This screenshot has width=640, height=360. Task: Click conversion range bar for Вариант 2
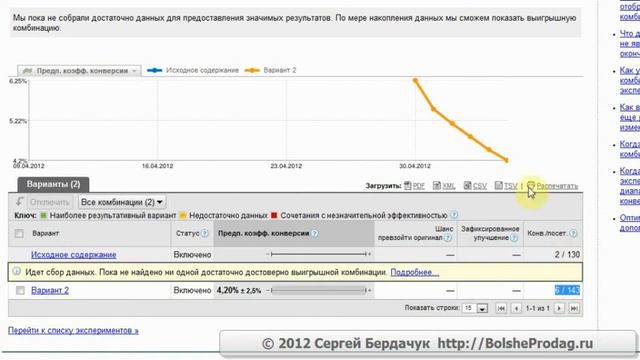[x=318, y=290]
